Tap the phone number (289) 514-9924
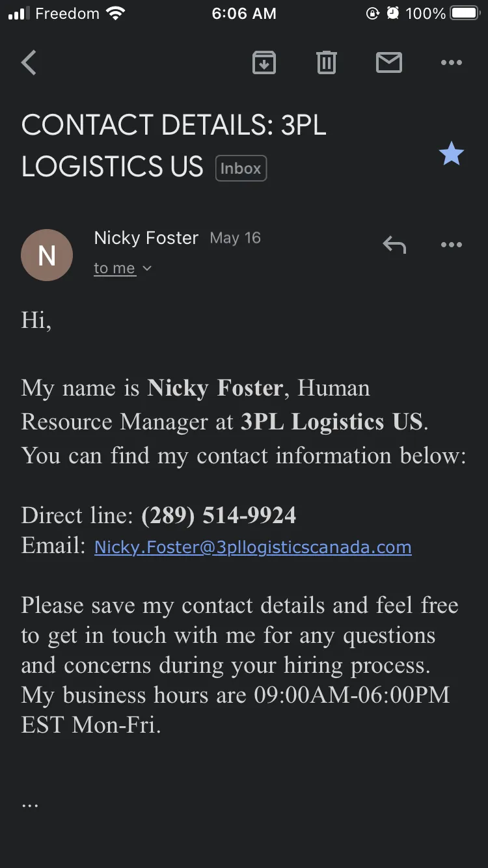The image size is (488, 868). 219,515
